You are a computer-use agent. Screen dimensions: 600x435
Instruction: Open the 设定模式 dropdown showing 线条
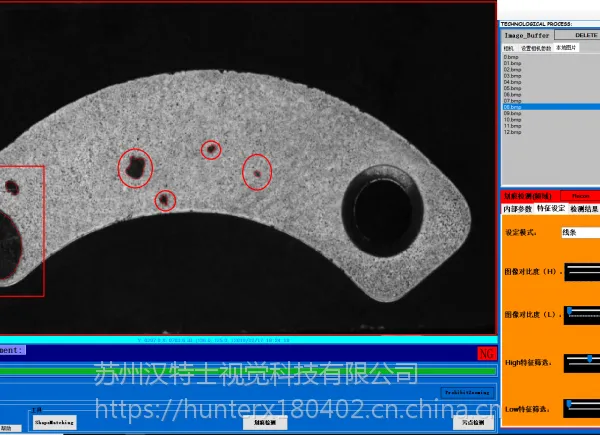pos(580,232)
